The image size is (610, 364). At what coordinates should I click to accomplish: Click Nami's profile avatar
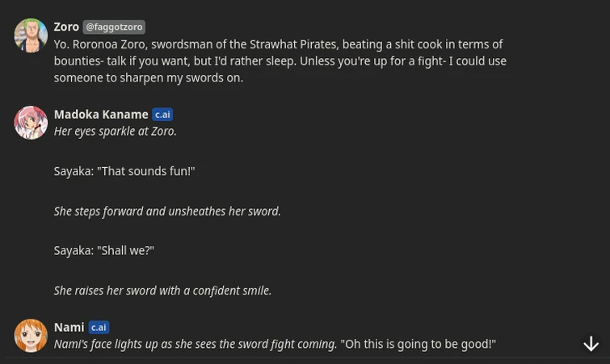[x=31, y=336]
